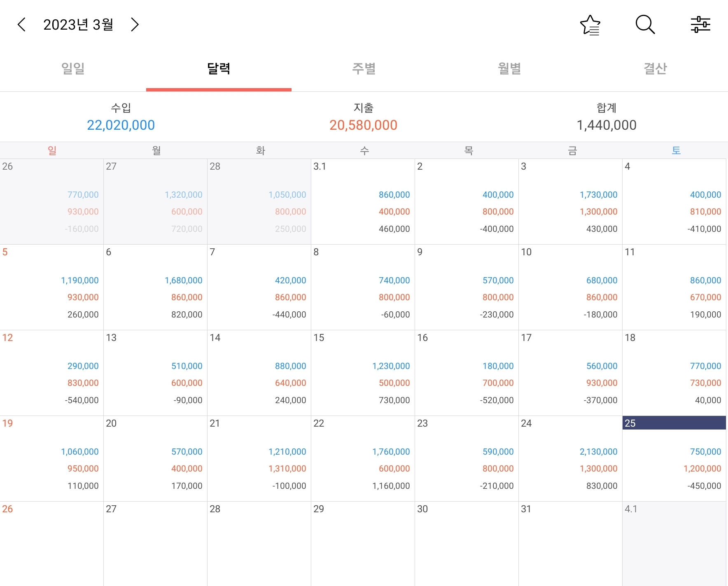Open the April 1 cell labeled 4.1
This screenshot has width=728, height=586.
point(674,544)
